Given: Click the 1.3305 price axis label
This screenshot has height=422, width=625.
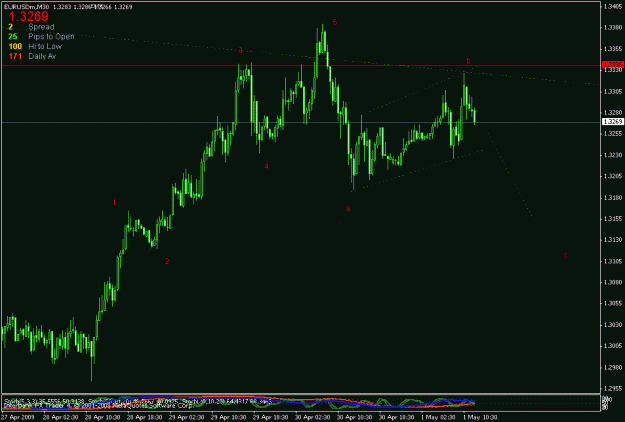Looking at the screenshot, I should (613, 91).
